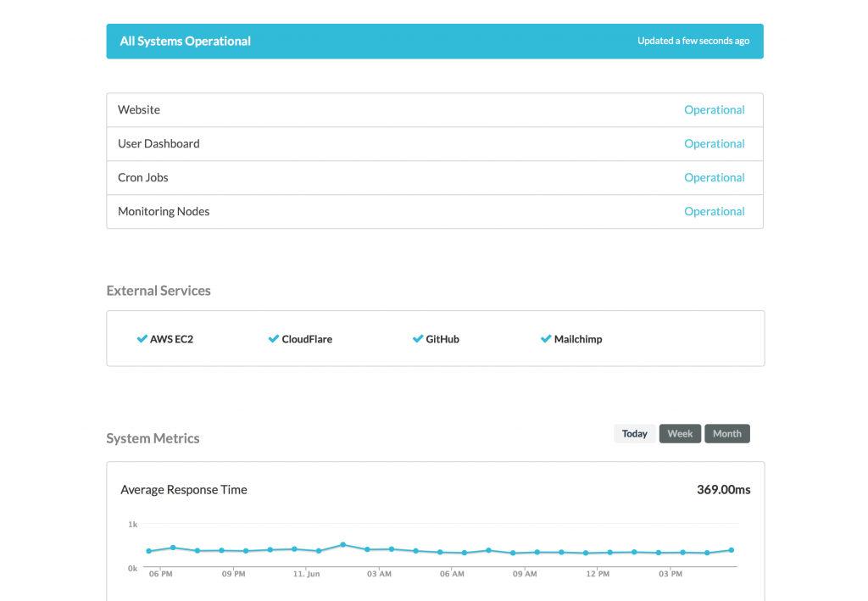Viewport: 868px width, 601px height.
Task: Click the 06 AM axis label
Action: pos(452,574)
